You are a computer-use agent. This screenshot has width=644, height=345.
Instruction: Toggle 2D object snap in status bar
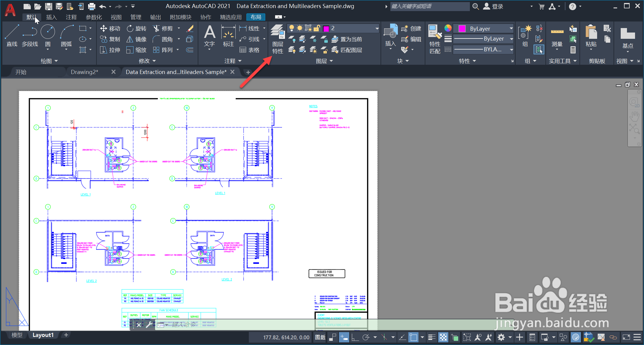[413, 337]
